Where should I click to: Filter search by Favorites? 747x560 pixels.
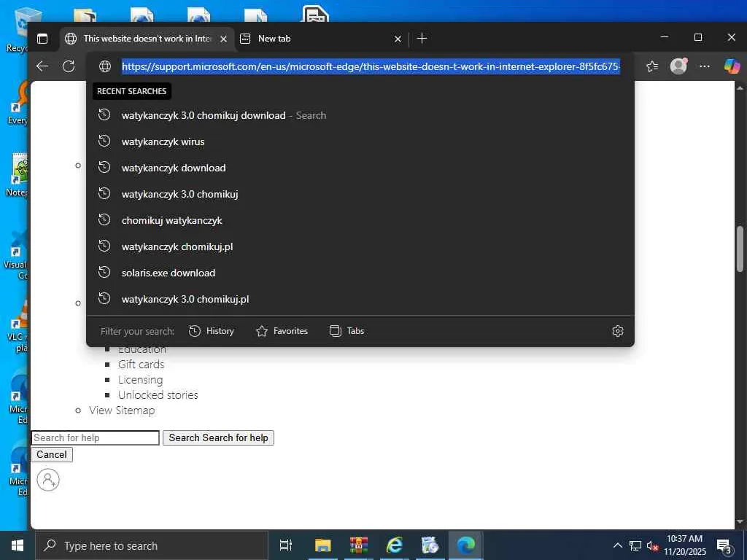tap(282, 331)
